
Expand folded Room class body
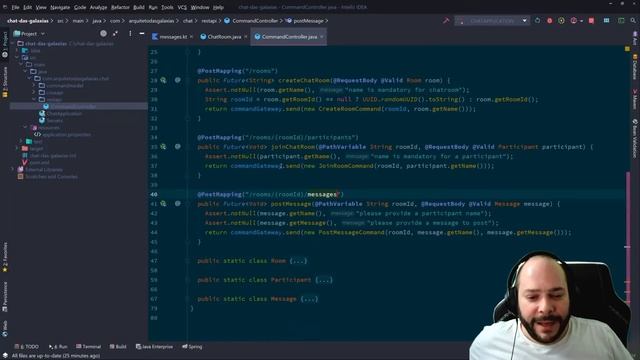tap(298, 261)
